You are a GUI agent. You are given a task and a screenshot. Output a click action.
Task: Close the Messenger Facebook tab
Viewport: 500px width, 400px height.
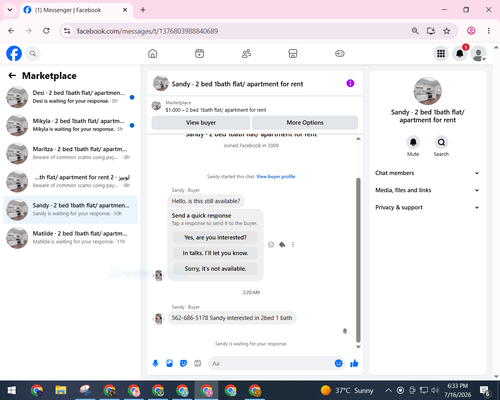coord(125,10)
